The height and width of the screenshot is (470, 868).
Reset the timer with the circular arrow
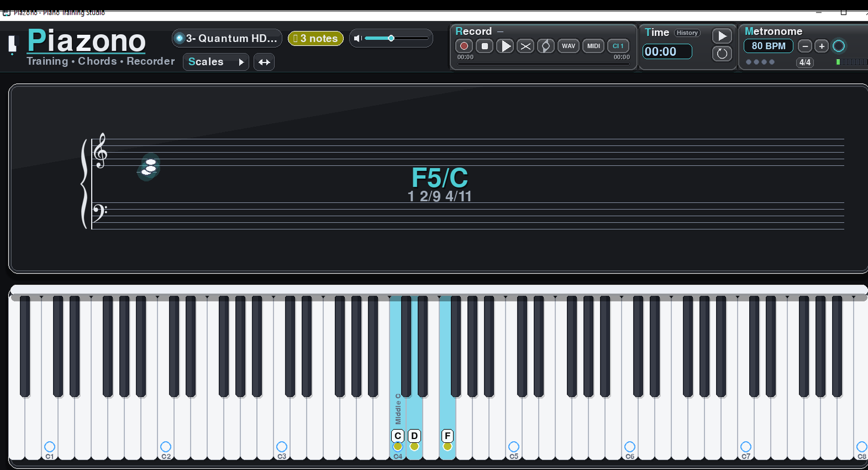pos(722,54)
